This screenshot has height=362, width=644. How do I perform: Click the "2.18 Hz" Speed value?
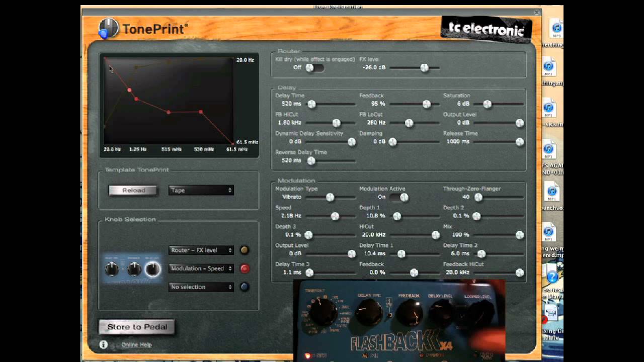[x=291, y=216]
